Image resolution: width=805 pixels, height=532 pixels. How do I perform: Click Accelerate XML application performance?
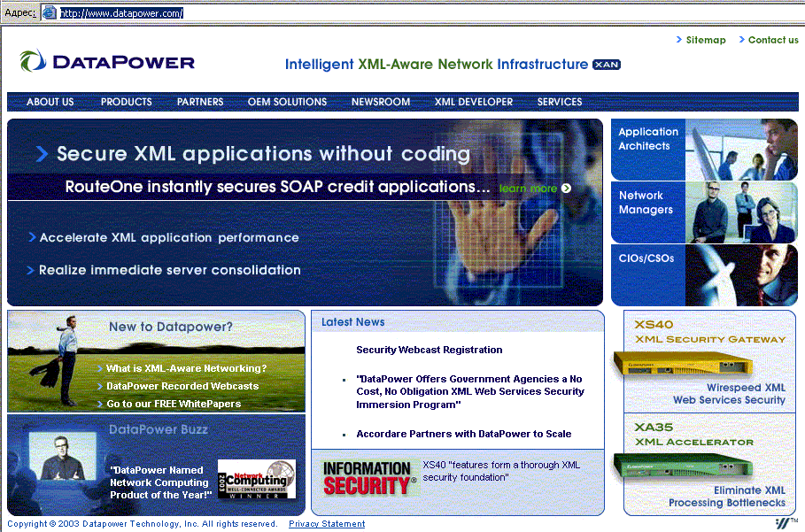(169, 237)
